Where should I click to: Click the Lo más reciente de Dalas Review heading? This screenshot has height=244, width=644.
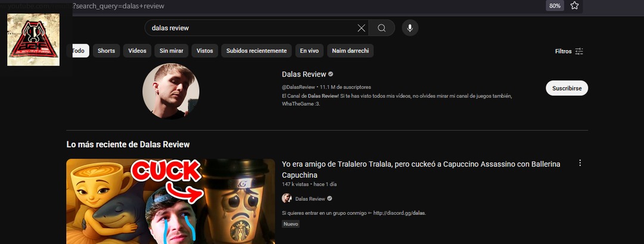128,144
